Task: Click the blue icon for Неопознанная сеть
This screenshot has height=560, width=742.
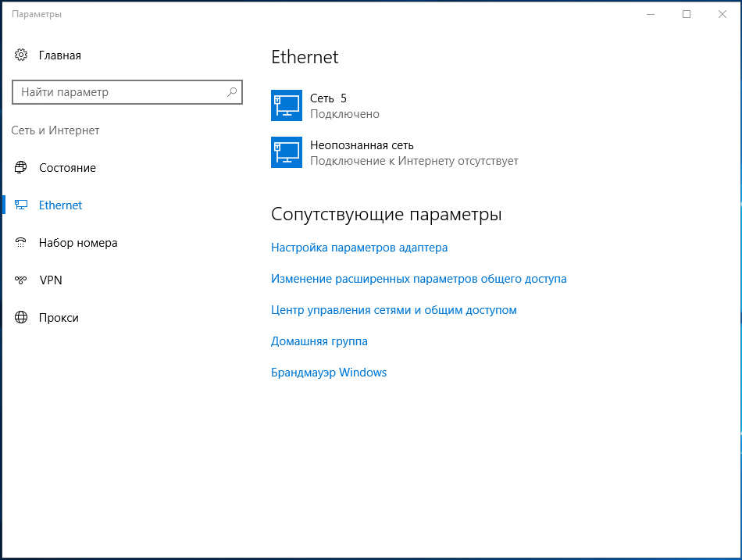Action: [x=287, y=152]
